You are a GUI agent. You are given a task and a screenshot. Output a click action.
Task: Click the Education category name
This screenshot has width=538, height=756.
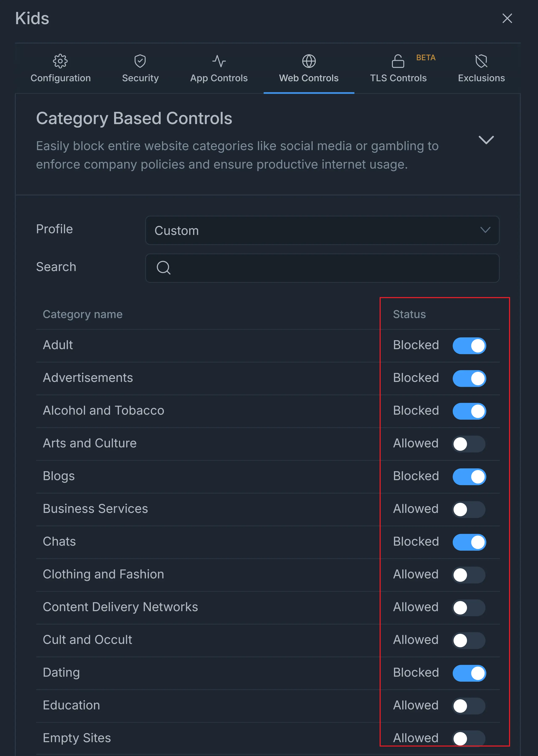pyautogui.click(x=71, y=705)
